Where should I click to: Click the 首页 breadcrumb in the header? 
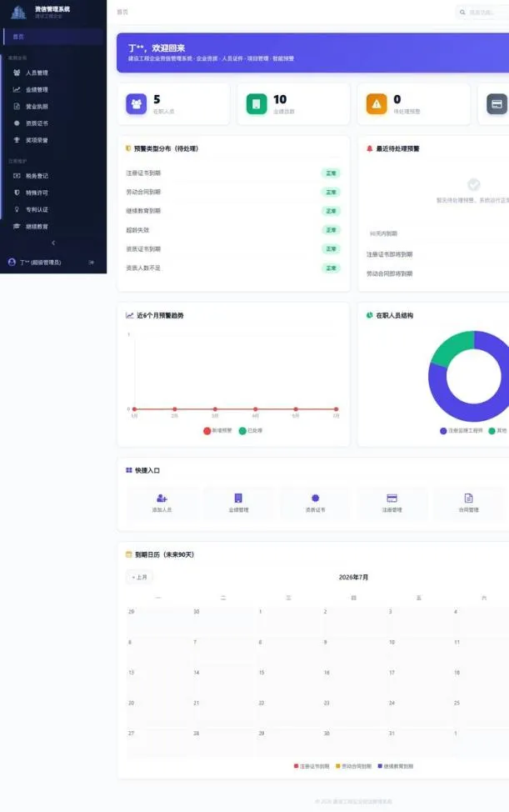click(x=122, y=12)
